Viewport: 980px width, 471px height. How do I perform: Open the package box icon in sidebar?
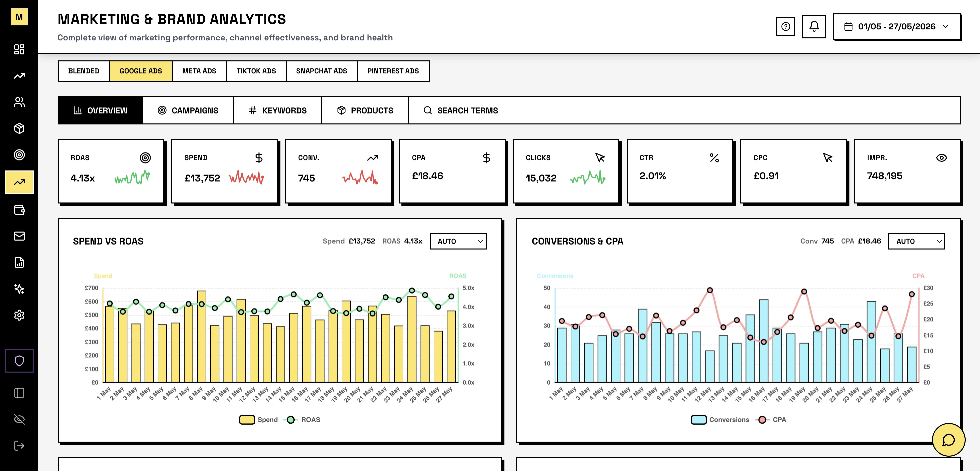[19, 128]
